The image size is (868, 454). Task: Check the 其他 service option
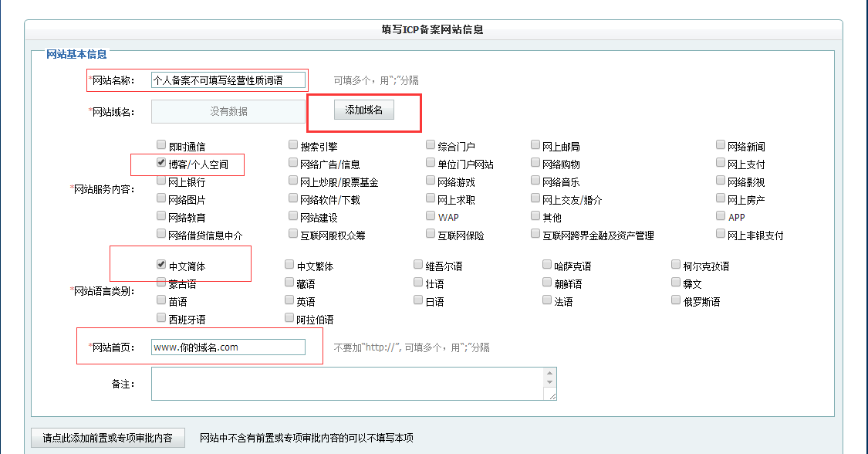535,215
